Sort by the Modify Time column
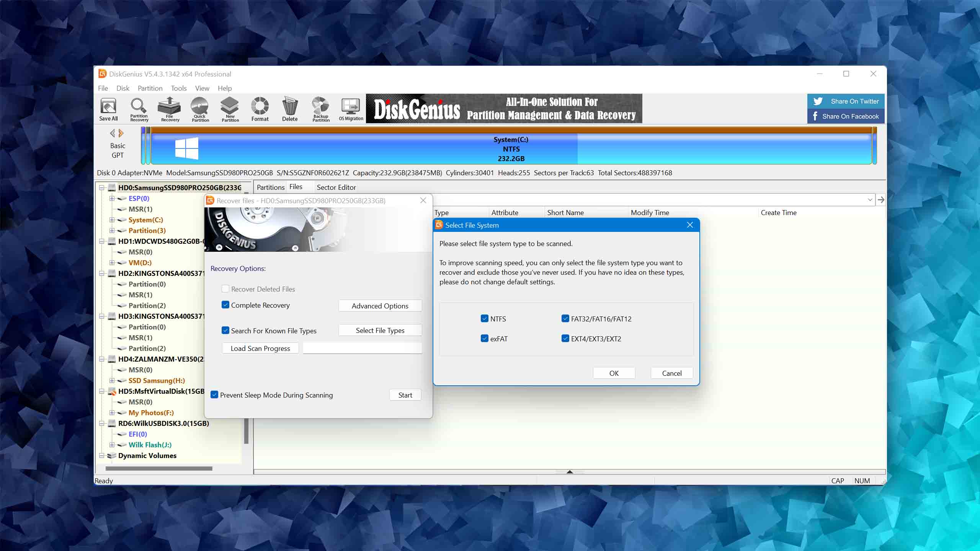980x551 pixels. coord(650,212)
